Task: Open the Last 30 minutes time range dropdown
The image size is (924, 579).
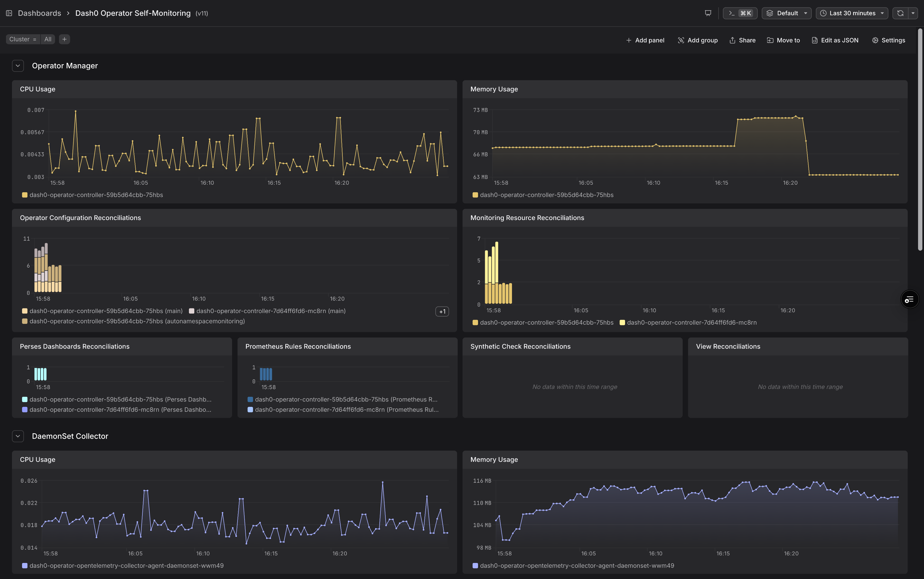Action: pyautogui.click(x=852, y=13)
